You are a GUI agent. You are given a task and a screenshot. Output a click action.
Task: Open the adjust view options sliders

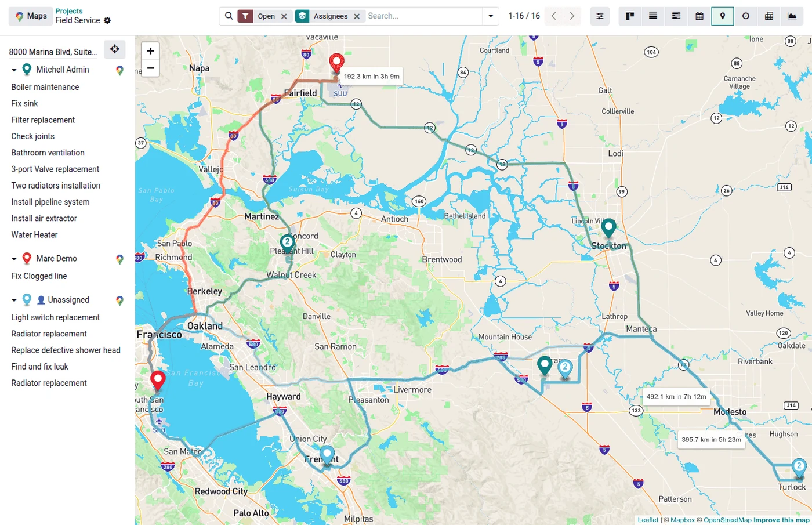[600, 16]
